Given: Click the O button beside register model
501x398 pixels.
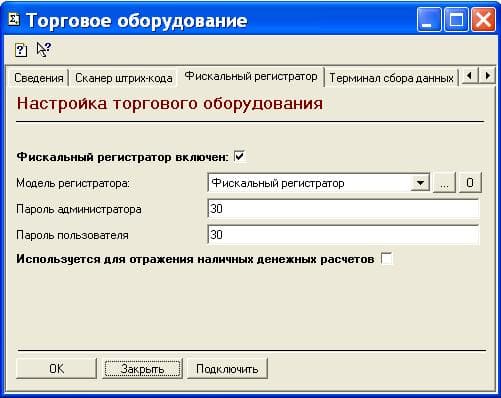Looking at the screenshot, I should point(470,183).
